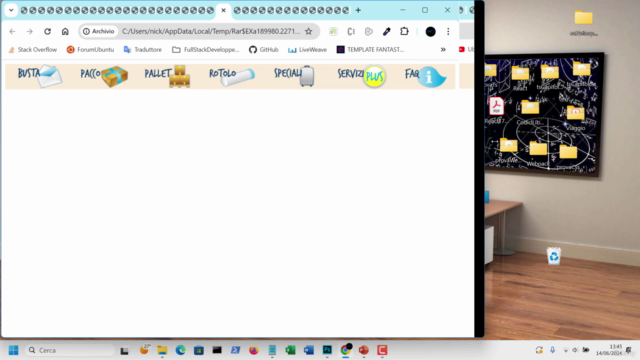This screenshot has width=640, height=360.
Task: Open Microsoft Store from the taskbar
Action: coord(199,350)
